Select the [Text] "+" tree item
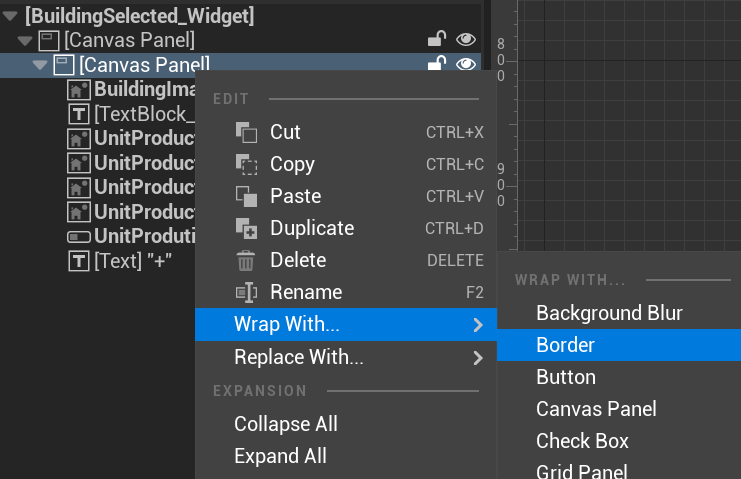Image resolution: width=741 pixels, height=479 pixels. pos(133,261)
